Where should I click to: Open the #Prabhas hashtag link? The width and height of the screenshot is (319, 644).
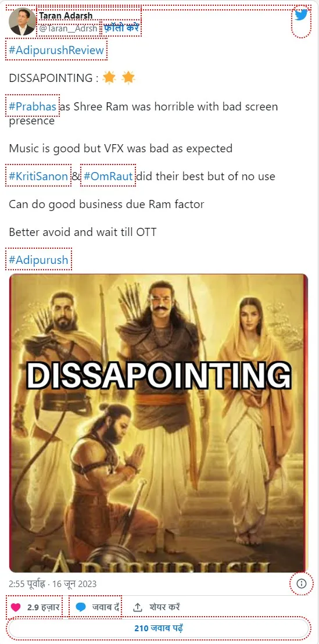point(33,107)
